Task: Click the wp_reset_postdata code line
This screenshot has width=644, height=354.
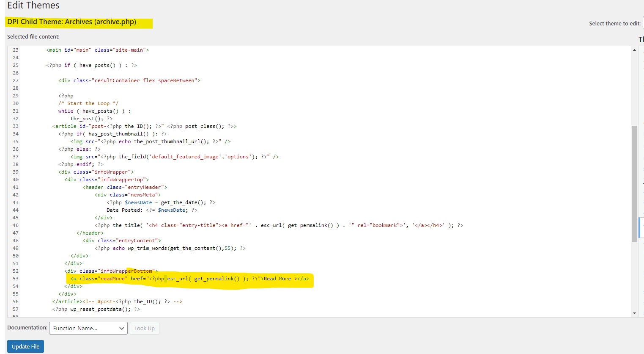Action: pyautogui.click(x=96, y=309)
